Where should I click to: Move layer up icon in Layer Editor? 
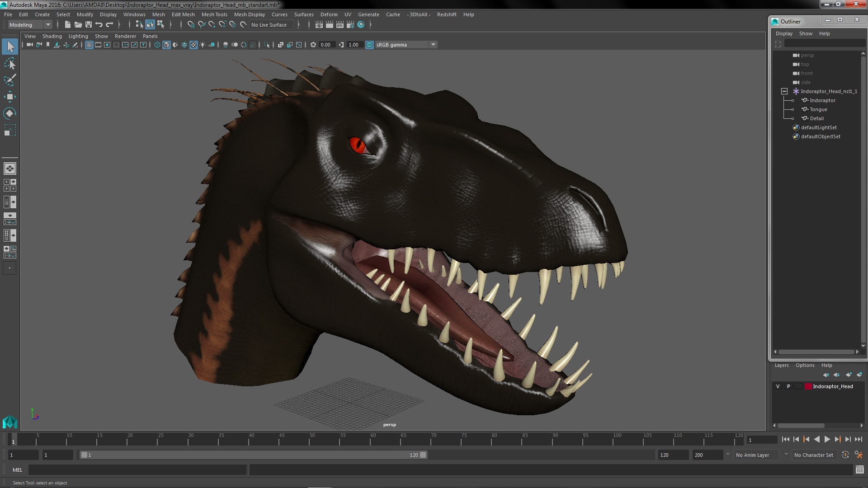826,375
